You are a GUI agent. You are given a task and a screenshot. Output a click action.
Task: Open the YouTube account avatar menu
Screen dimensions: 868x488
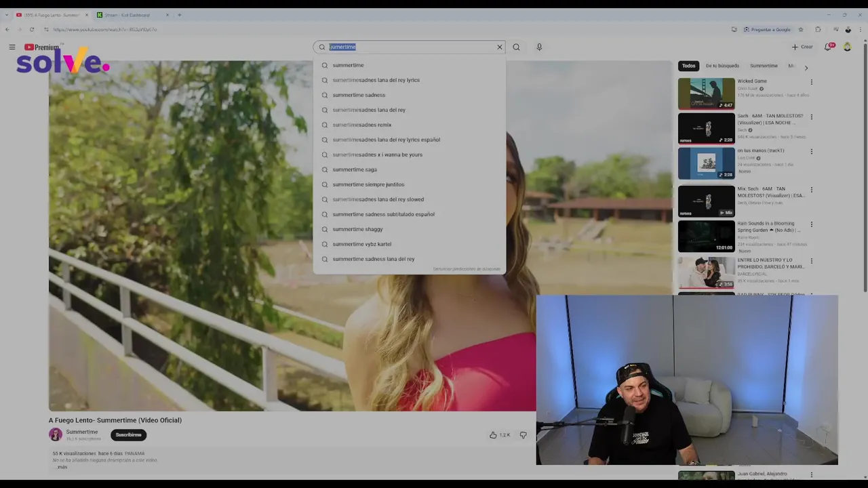847,47
